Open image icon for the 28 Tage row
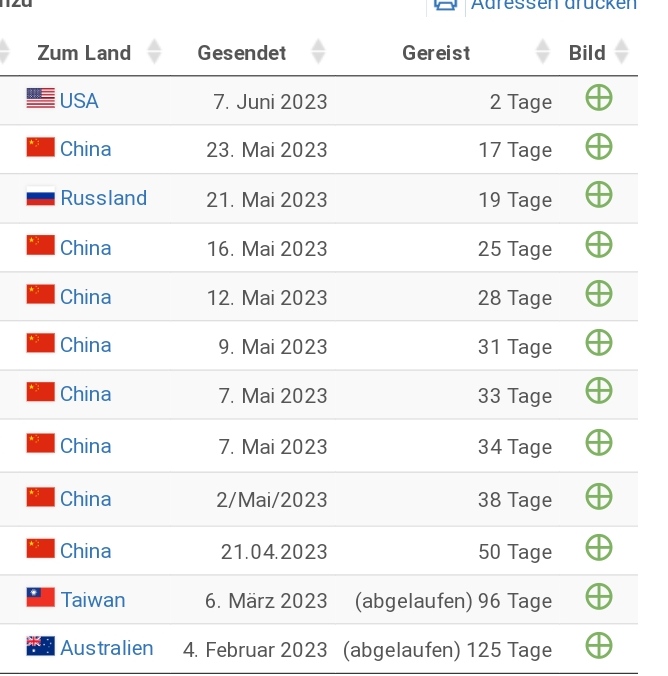 [599, 294]
